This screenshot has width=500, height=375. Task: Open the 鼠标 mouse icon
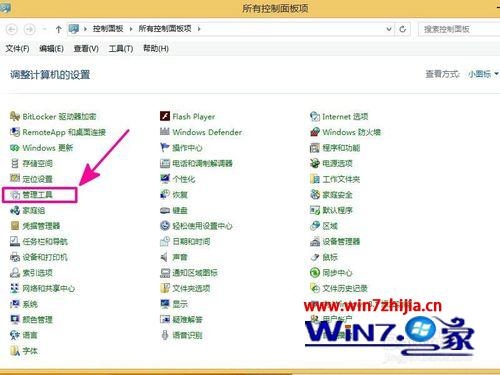coord(315,257)
